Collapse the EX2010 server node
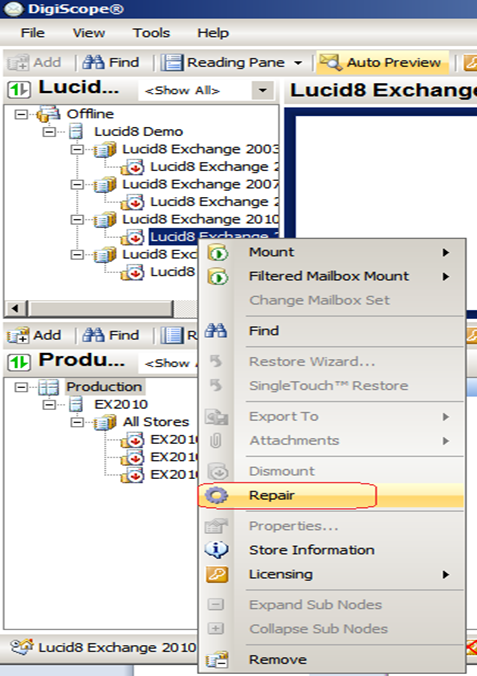 click(x=49, y=404)
